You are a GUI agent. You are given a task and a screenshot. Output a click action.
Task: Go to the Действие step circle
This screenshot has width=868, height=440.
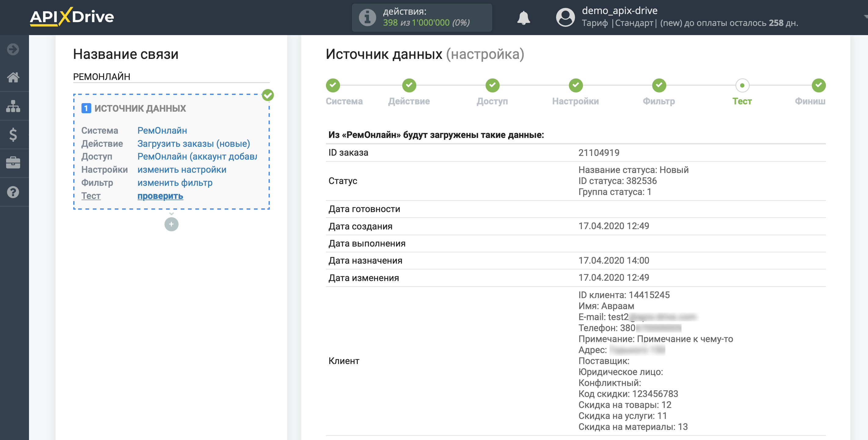[x=409, y=85]
